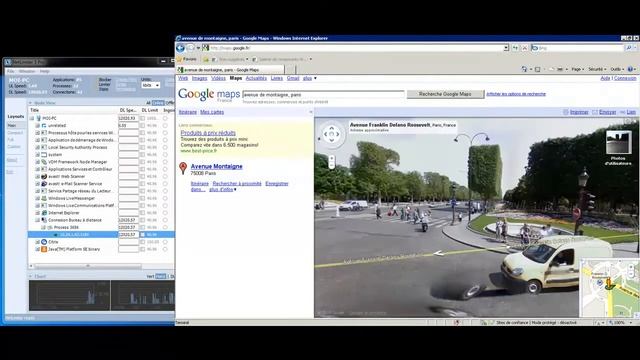Collapse the left panel with the double-chevron
Viewport: 640px width, 360px height.
311,112
